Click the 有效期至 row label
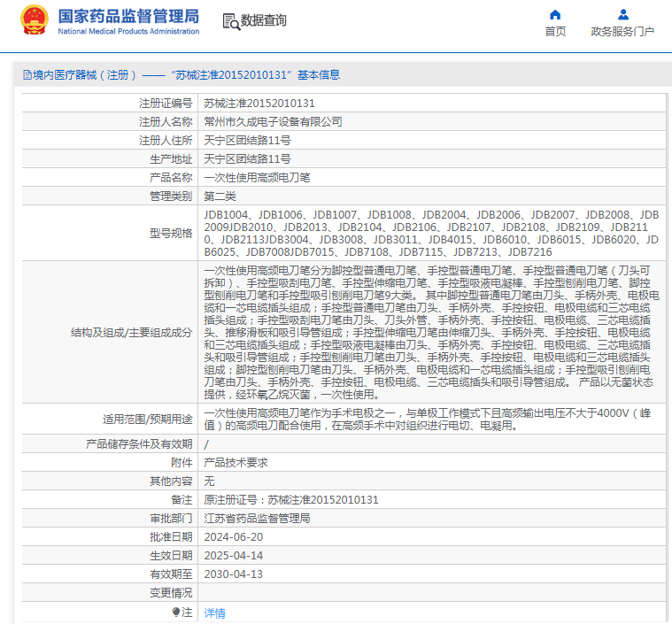Viewport: 672px width, 624px height. pyautogui.click(x=171, y=574)
